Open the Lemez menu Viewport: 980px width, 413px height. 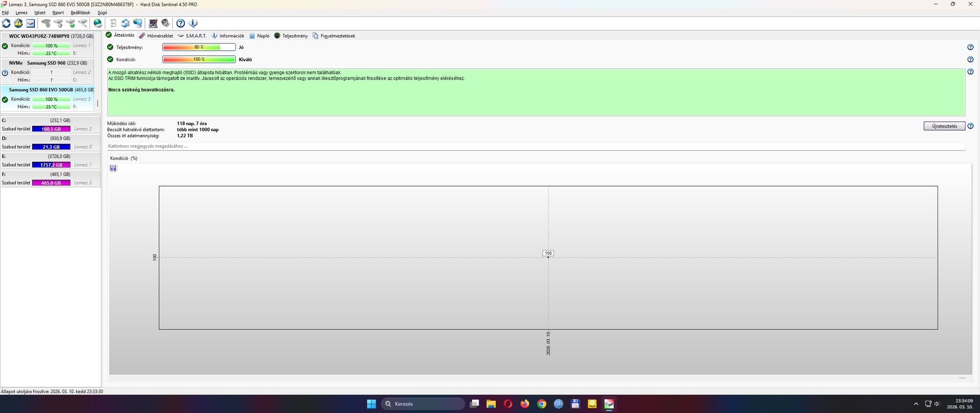pyautogui.click(x=22, y=13)
